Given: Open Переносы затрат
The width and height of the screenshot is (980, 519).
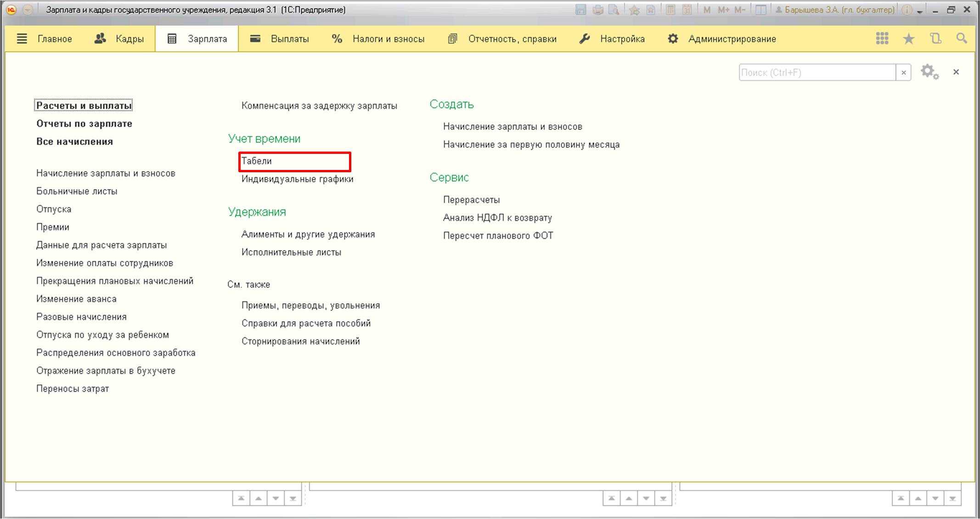Looking at the screenshot, I should [x=73, y=388].
